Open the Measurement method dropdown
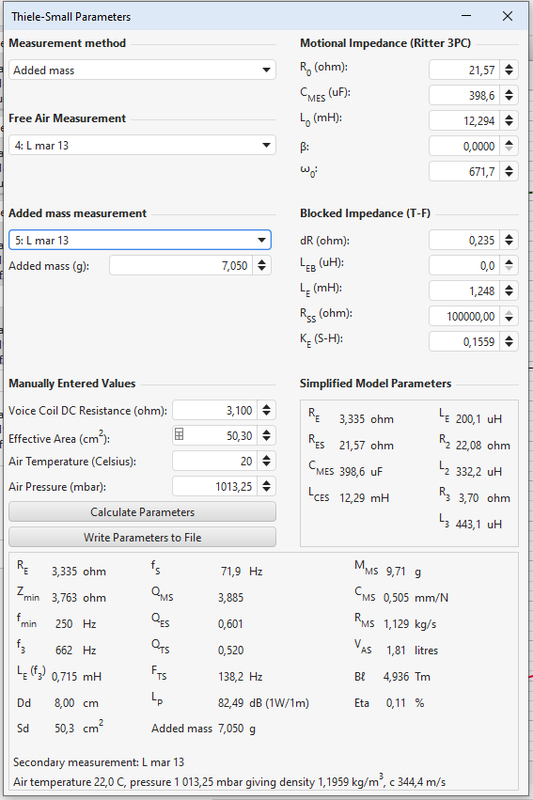This screenshot has width=533, height=800. tap(142, 70)
